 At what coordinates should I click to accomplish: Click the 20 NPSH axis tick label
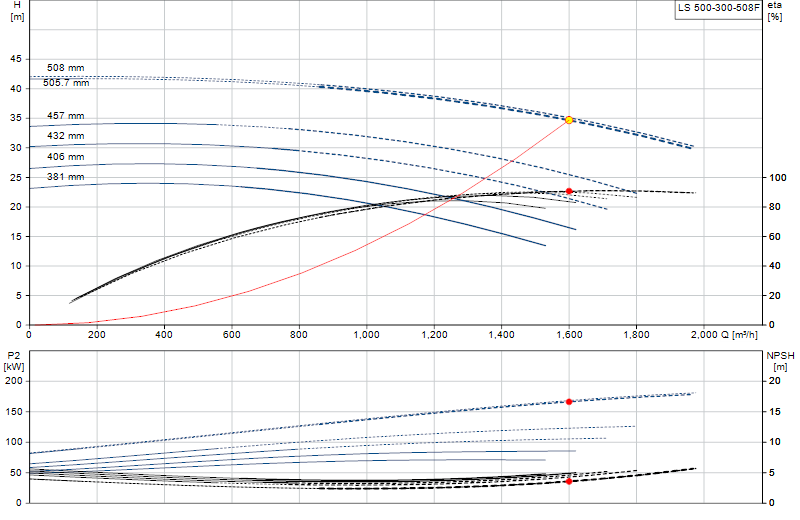point(775,381)
